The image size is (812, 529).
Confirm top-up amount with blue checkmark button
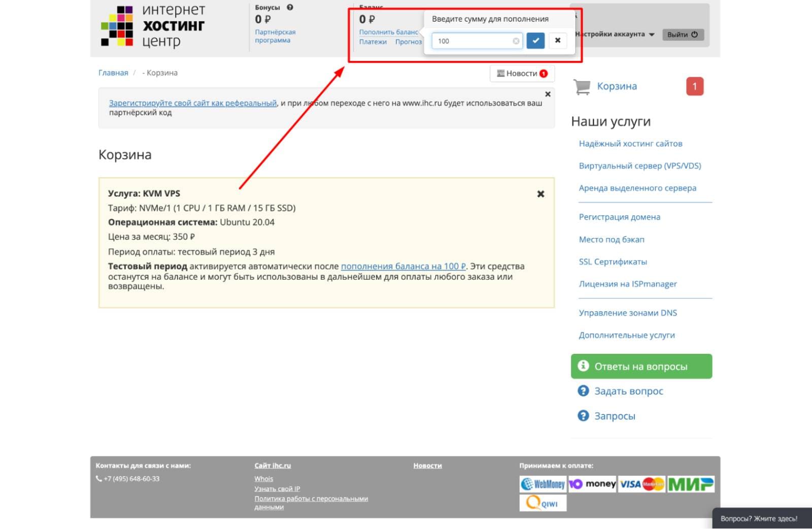tap(535, 41)
